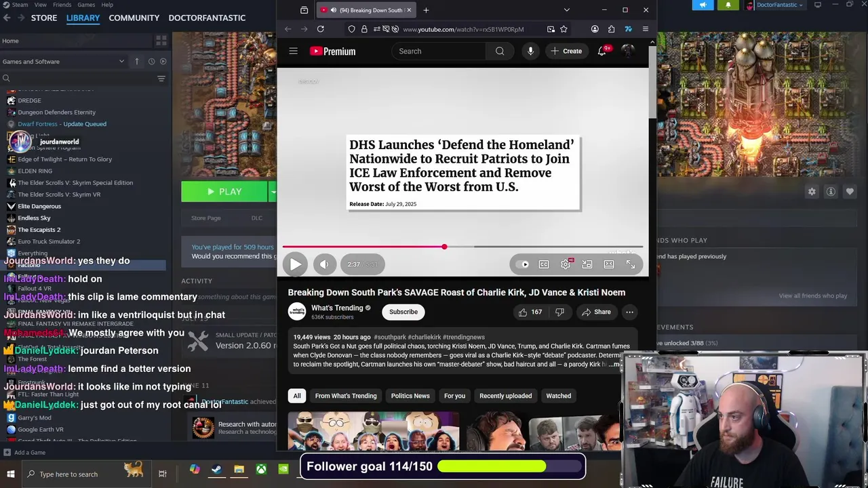Dislike the video with thumbs down
The height and width of the screenshot is (488, 868).
click(559, 312)
